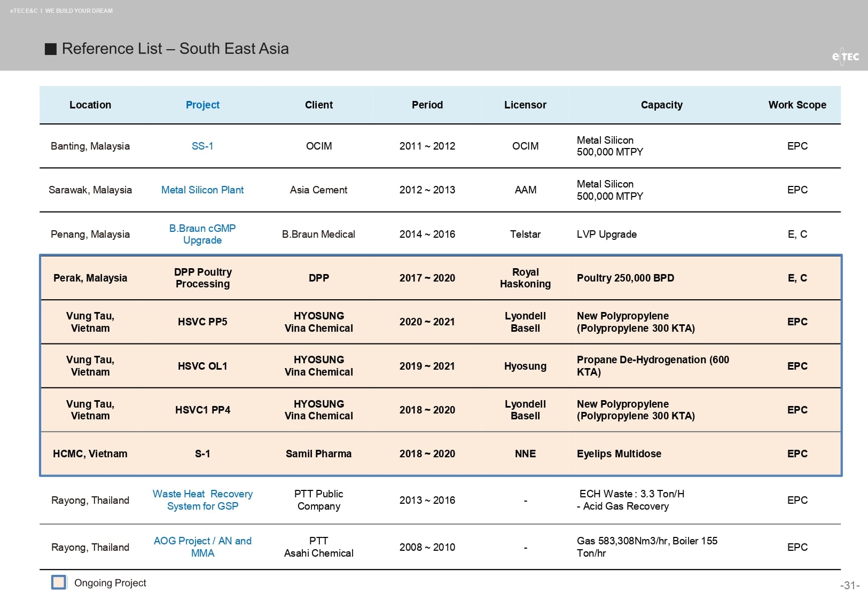Screen dimensions: 868x601
Task: Select the Asia Cement client cell
Action: (319, 190)
